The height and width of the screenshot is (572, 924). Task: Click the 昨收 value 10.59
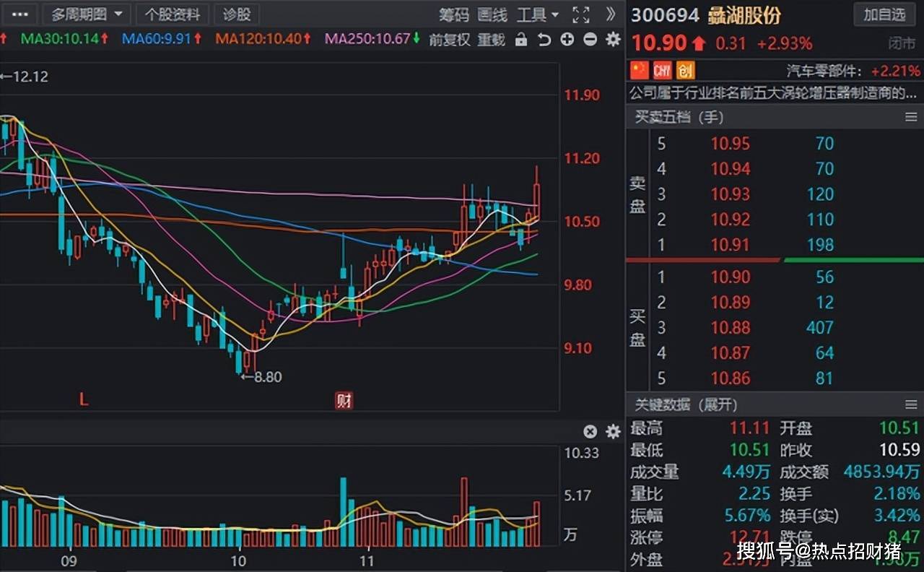tap(899, 450)
